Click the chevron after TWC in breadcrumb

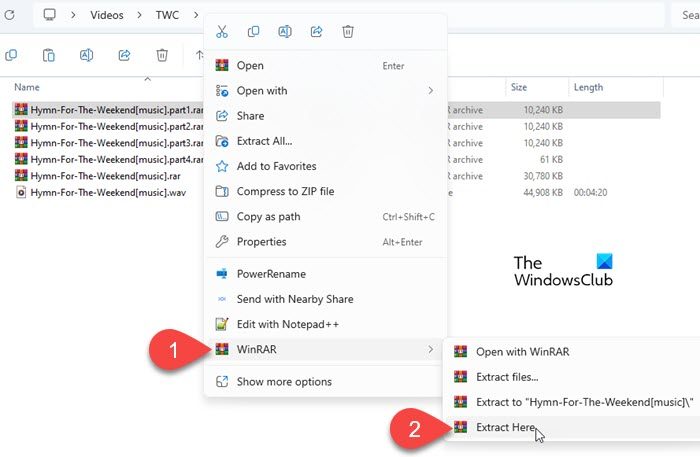pyautogui.click(x=196, y=15)
